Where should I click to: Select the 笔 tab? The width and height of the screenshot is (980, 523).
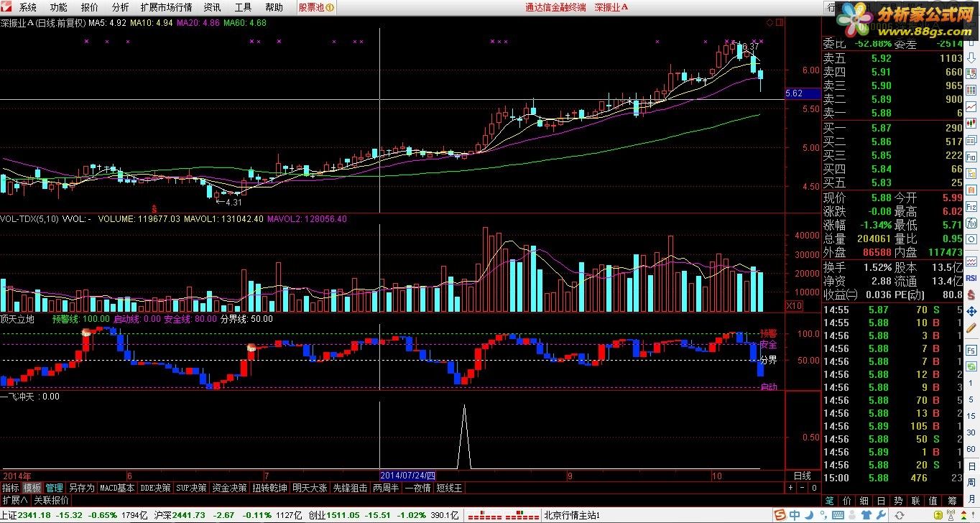(829, 501)
